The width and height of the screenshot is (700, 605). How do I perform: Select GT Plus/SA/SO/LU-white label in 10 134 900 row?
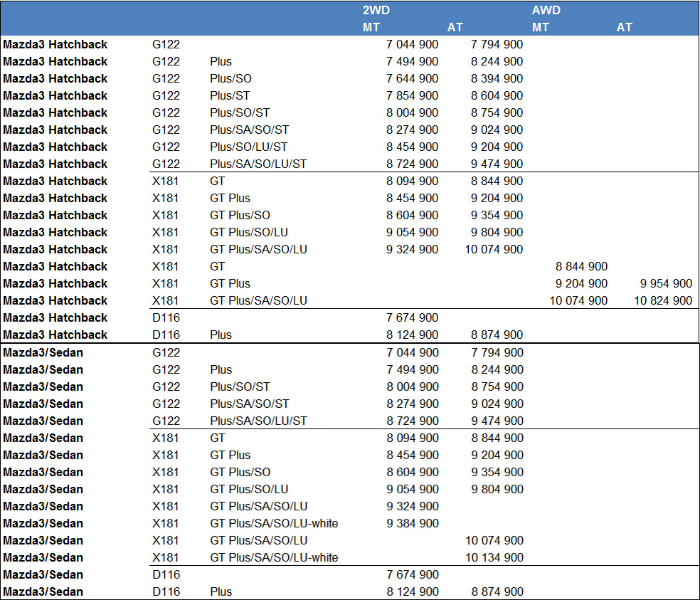[274, 557]
